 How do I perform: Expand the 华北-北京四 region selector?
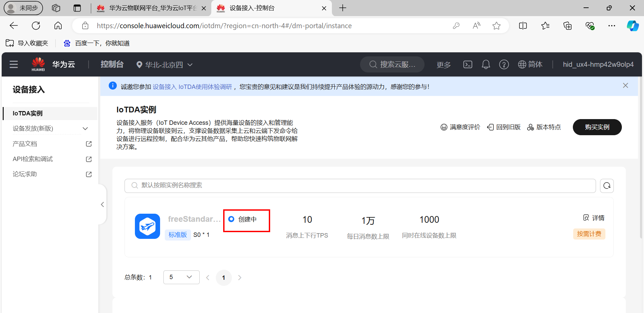[x=164, y=65]
